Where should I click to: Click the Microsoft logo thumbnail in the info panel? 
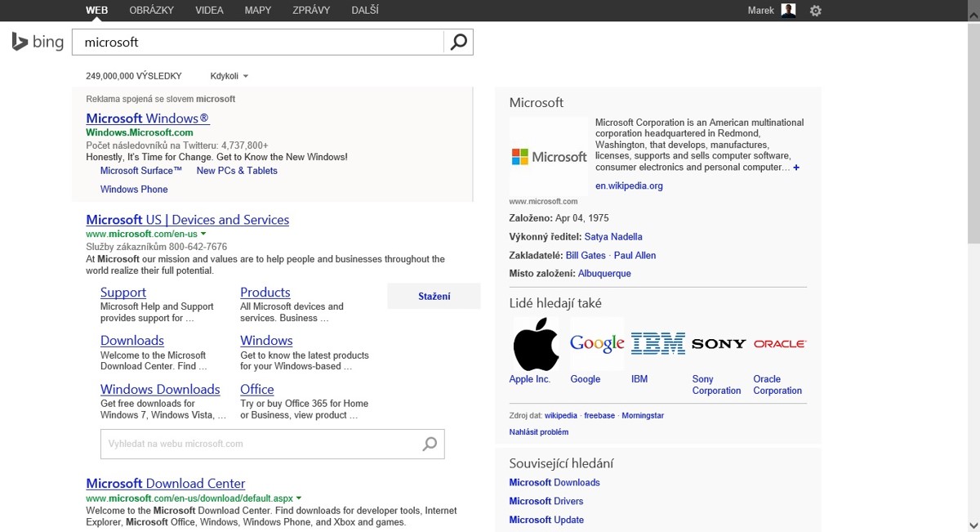pos(549,156)
